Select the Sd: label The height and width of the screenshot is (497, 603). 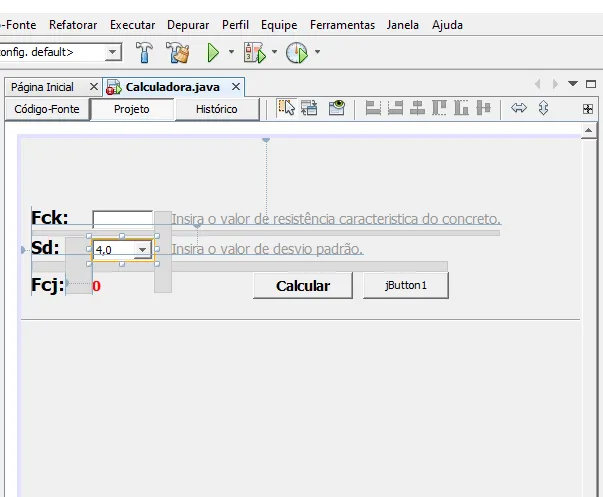[45, 248]
